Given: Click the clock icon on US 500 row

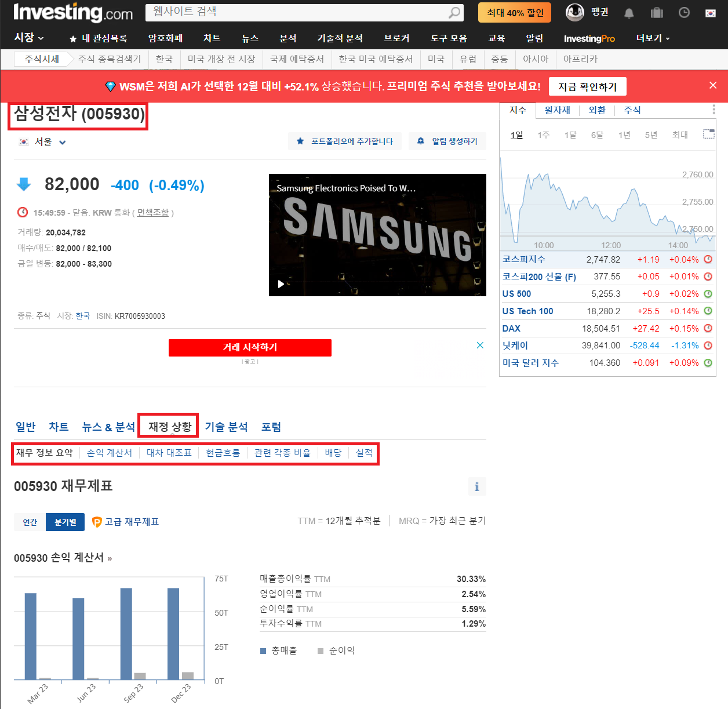Looking at the screenshot, I should point(708,294).
